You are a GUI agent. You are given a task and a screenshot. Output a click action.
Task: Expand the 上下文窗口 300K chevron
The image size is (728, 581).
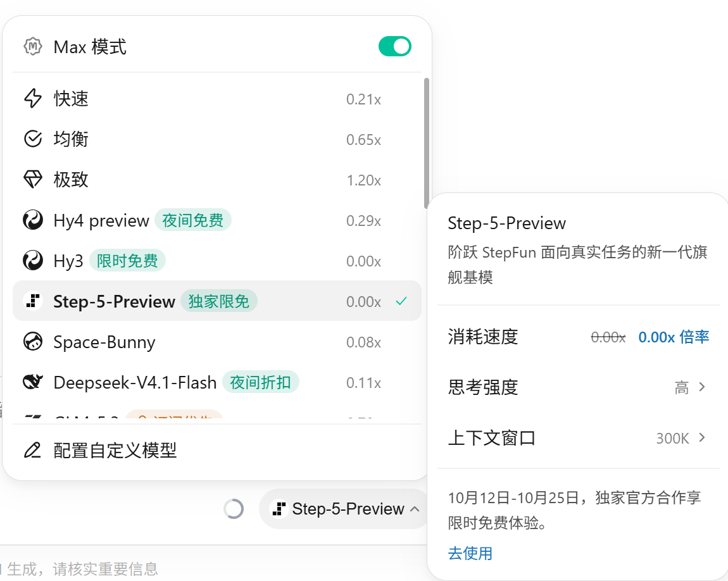[702, 437]
